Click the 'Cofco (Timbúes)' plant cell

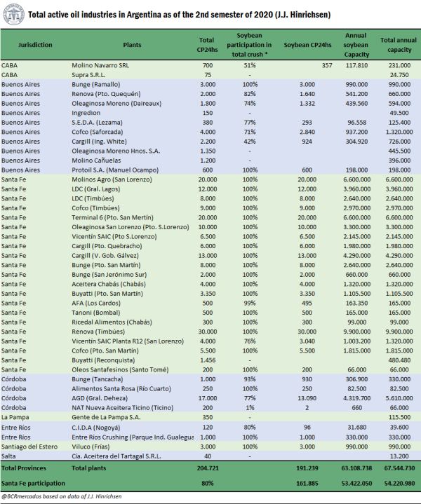coord(95,208)
